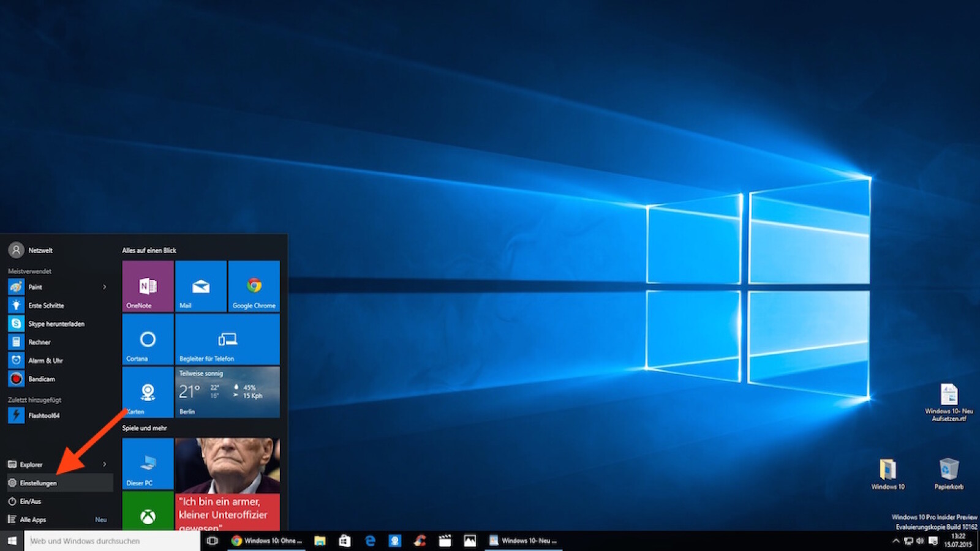This screenshot has width=980, height=551.
Task: Open the Berlin weather tile
Action: tap(227, 392)
